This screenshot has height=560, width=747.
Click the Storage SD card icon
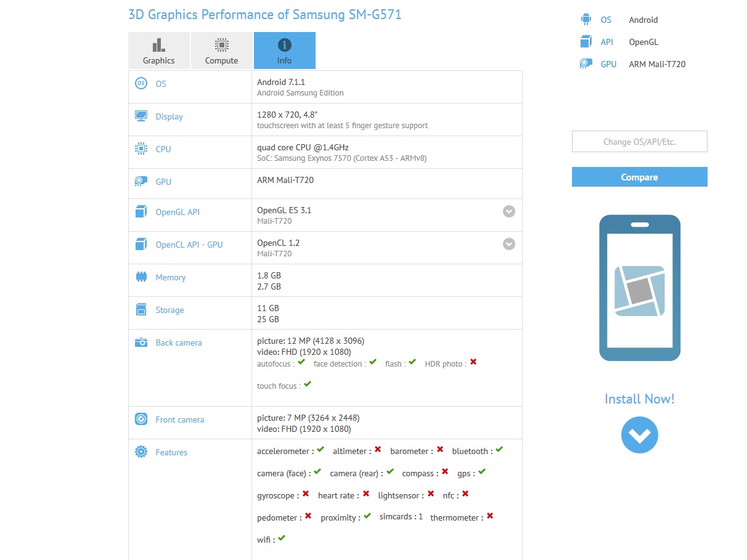[141, 309]
